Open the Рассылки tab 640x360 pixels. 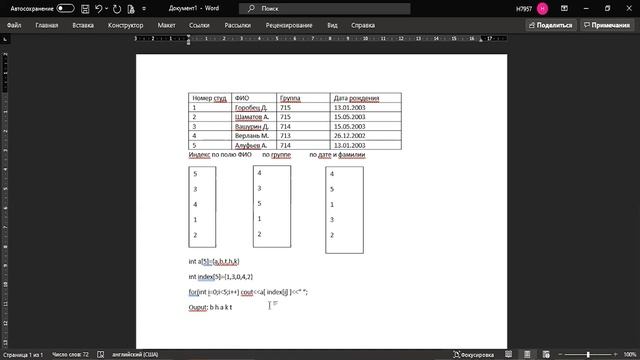pos(238,25)
